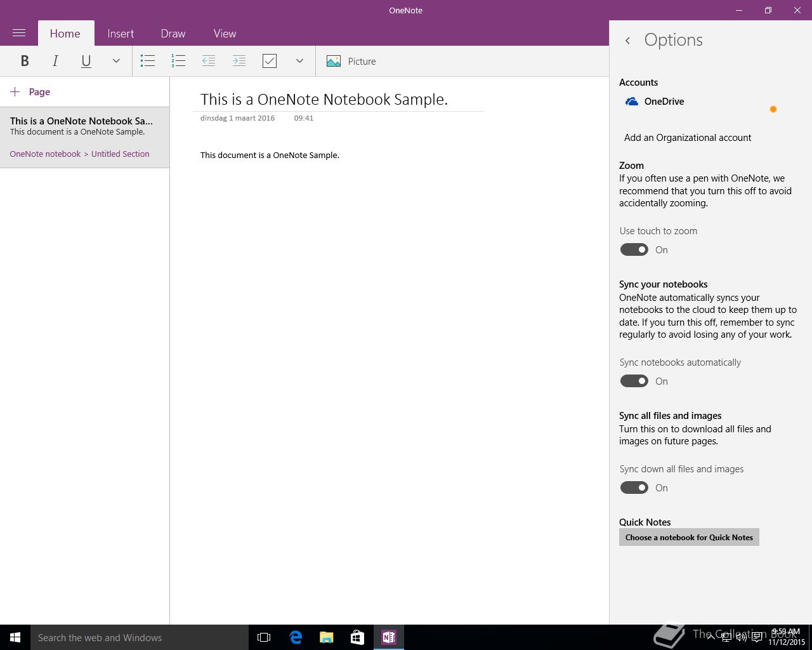Image resolution: width=812 pixels, height=650 pixels.
Task: Toggle italic formatting
Action: 55,61
